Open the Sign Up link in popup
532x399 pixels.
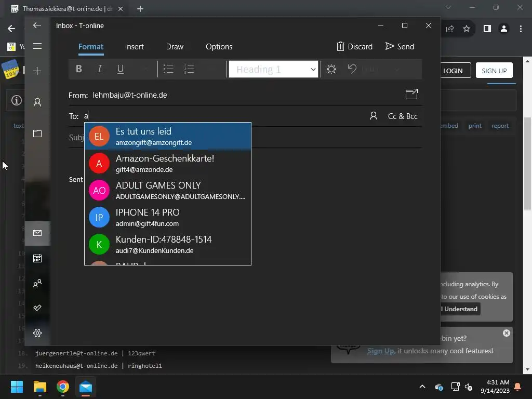[x=381, y=351]
